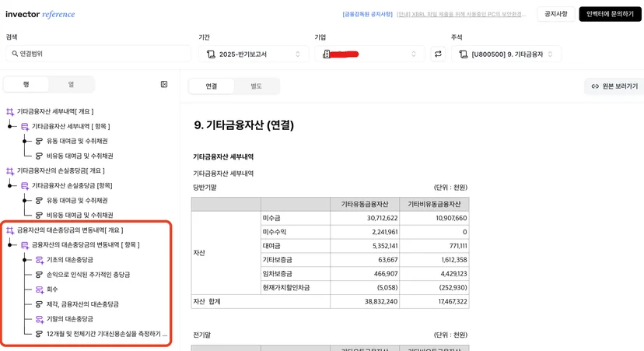Click the 대여금 row label in table
This screenshot has height=351, width=644.
[271, 246]
